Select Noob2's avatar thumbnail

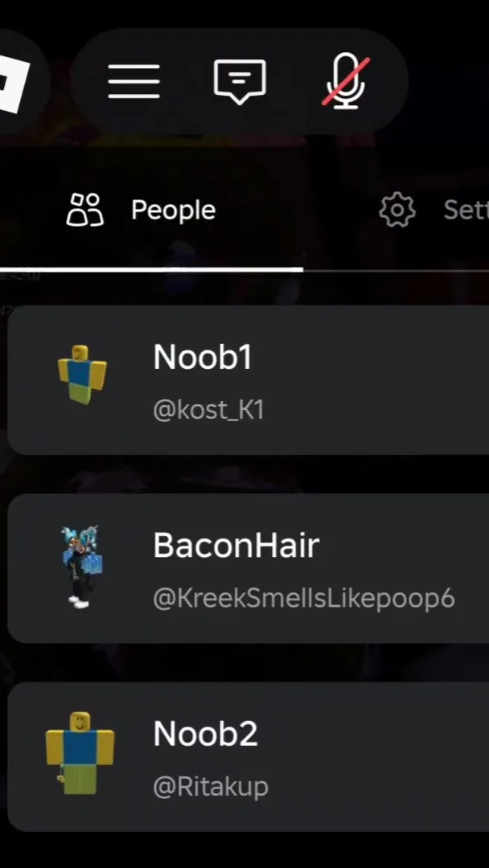[80, 753]
